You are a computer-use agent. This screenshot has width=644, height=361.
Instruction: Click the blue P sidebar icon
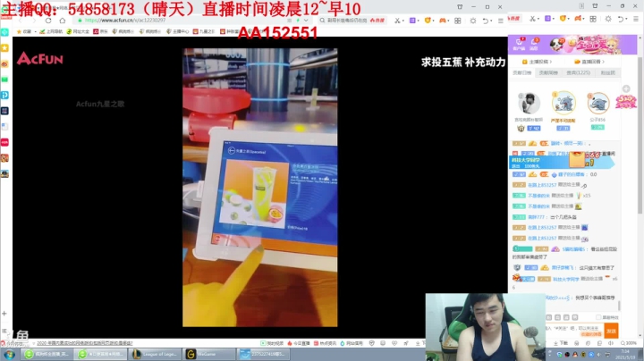(x=5, y=96)
